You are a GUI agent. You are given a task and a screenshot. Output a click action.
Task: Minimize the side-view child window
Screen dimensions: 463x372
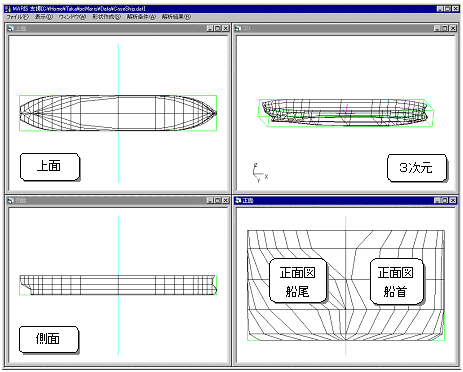210,200
